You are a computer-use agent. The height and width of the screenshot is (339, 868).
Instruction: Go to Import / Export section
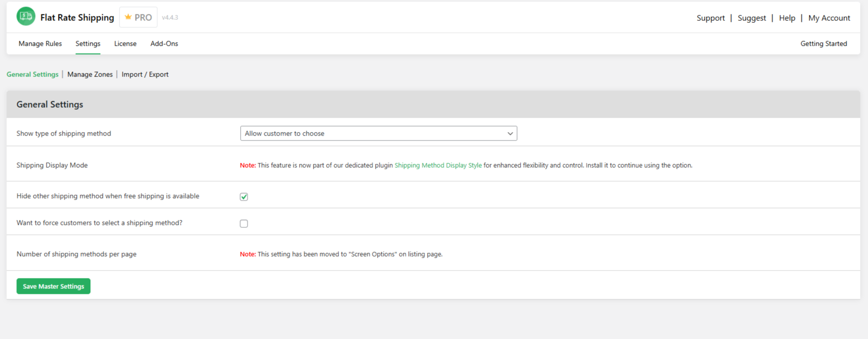click(145, 74)
